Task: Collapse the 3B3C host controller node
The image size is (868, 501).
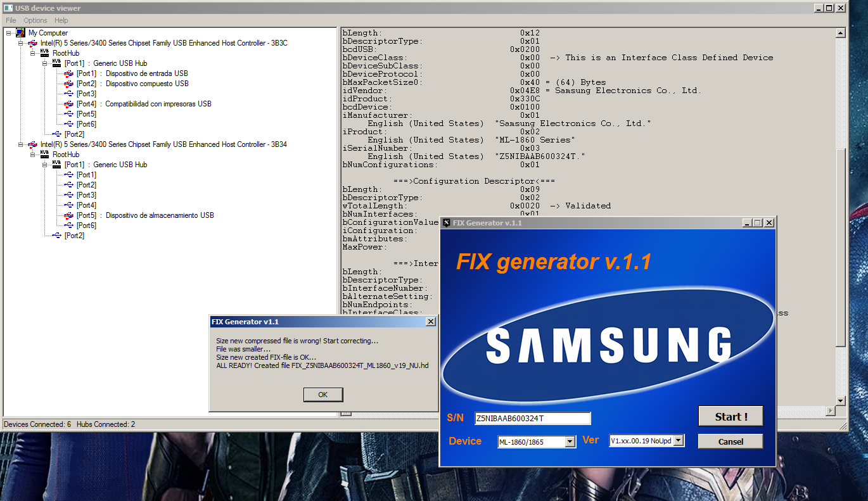Action: point(21,43)
